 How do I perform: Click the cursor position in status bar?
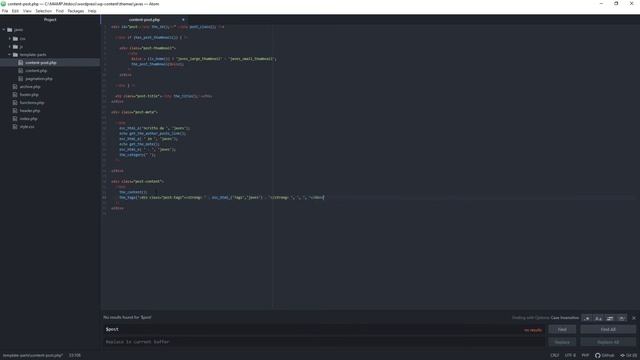pos(75,356)
